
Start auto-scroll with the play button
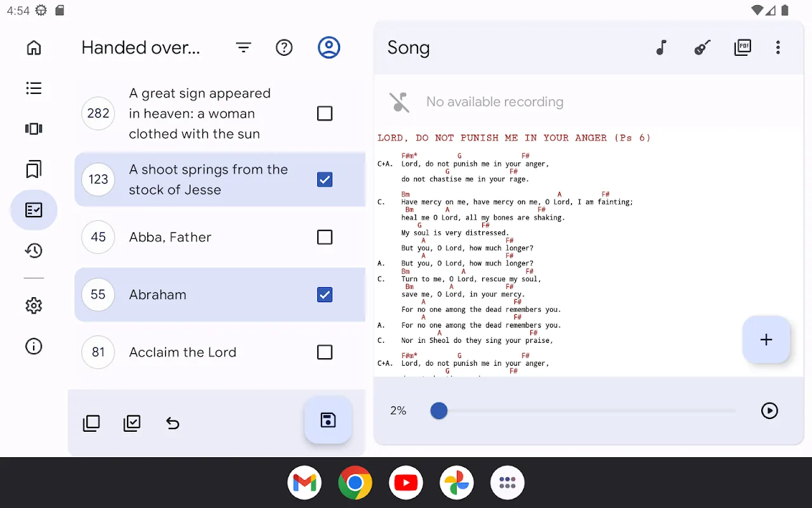pyautogui.click(x=769, y=411)
